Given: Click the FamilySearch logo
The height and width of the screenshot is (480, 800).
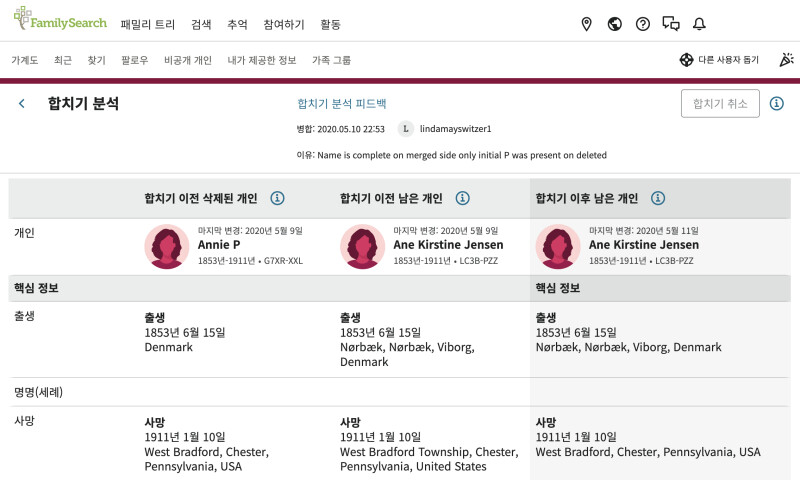Looking at the screenshot, I should coord(60,19).
